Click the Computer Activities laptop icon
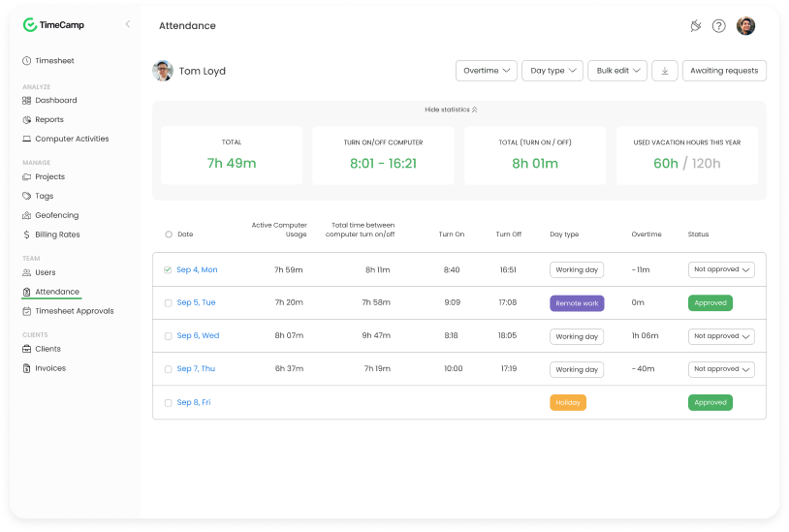 [27, 139]
